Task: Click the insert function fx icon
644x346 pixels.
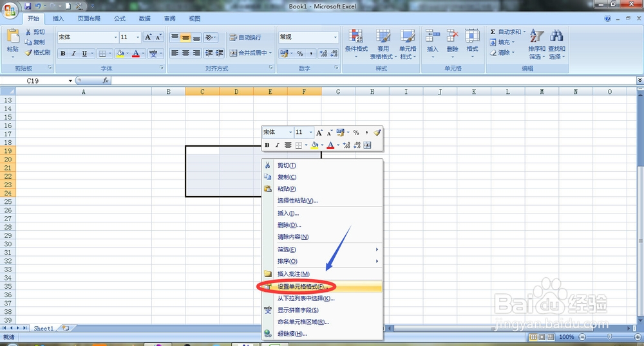Action: pyautogui.click(x=106, y=80)
